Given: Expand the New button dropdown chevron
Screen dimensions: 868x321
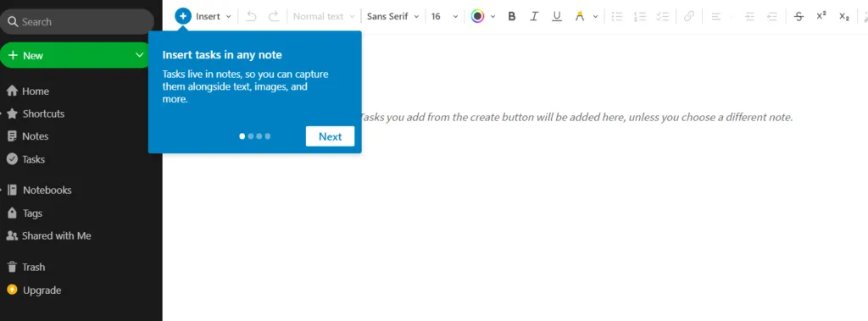Looking at the screenshot, I should coord(139,55).
